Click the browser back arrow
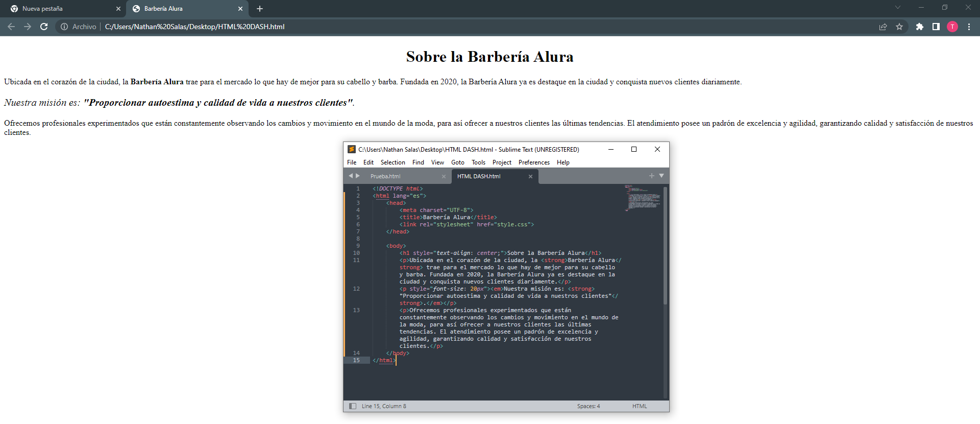 tap(11, 27)
